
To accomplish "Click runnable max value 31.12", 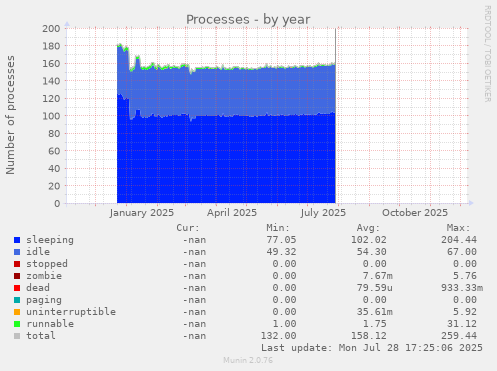I will pos(462,324).
